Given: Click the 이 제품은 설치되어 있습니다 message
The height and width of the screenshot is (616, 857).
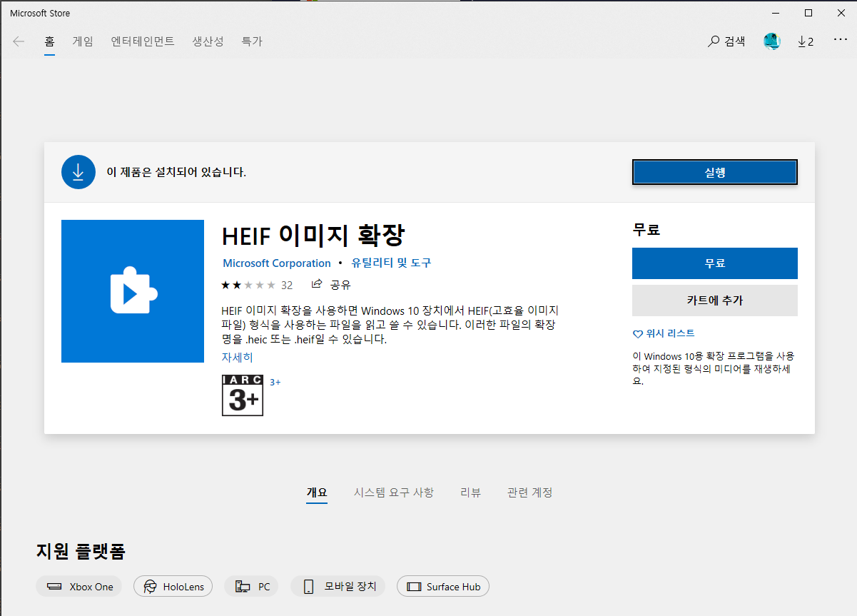Looking at the screenshot, I should coord(176,172).
